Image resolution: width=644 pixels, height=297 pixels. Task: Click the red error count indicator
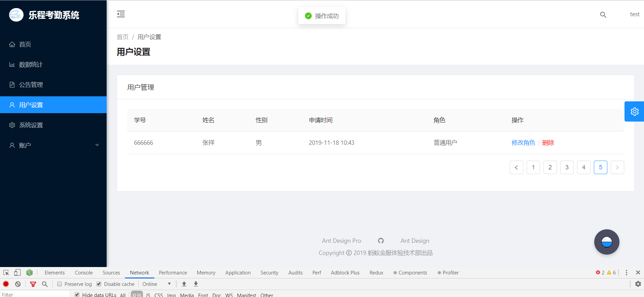point(600,273)
